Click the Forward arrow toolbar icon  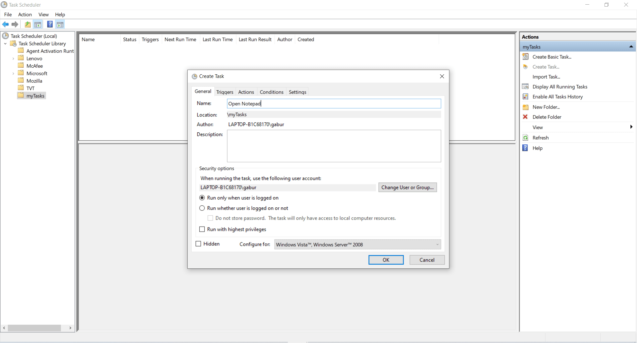pos(15,24)
